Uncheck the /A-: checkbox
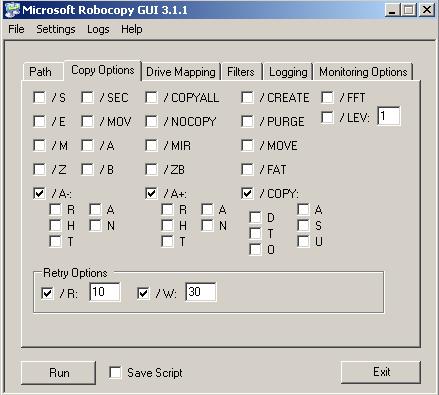 coord(40,194)
